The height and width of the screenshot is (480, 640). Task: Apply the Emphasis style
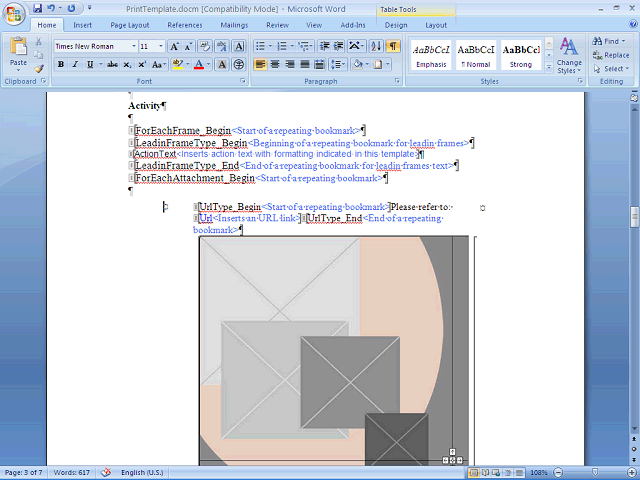click(431, 55)
